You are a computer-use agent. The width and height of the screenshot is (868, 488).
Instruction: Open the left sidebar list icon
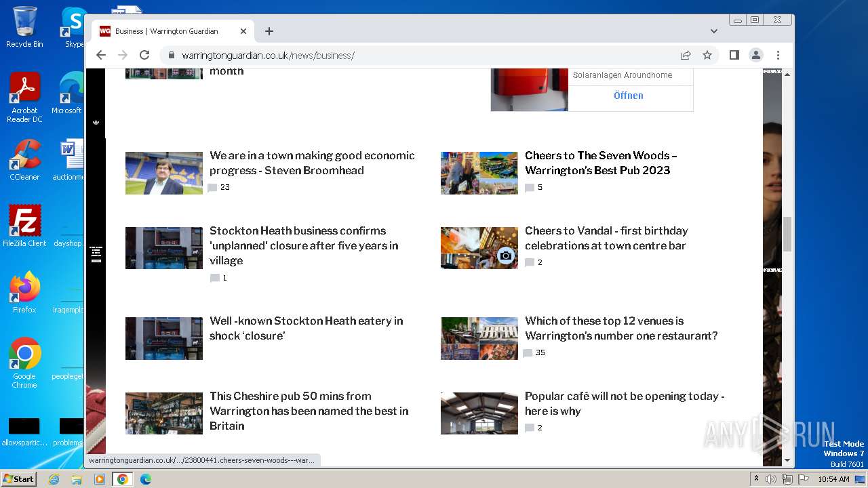coord(96,254)
